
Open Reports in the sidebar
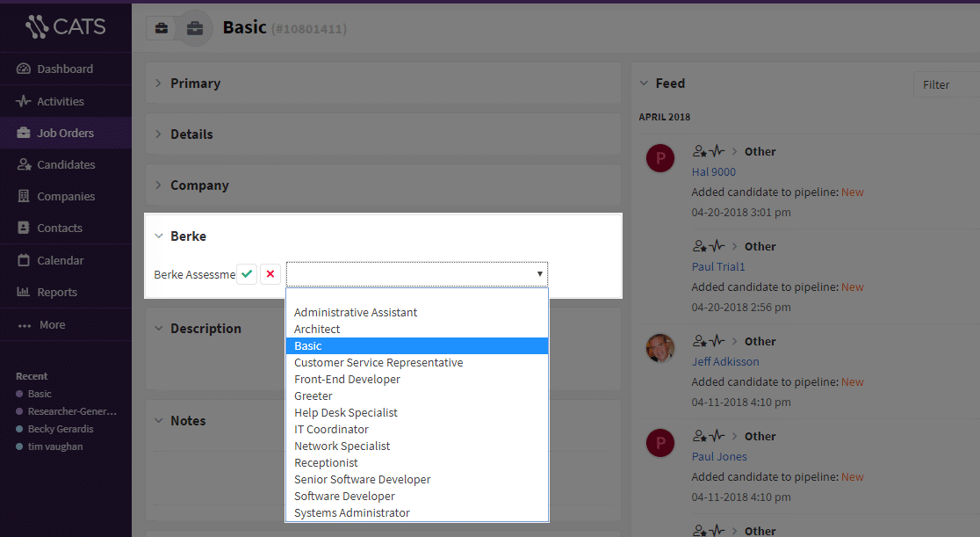point(66,293)
